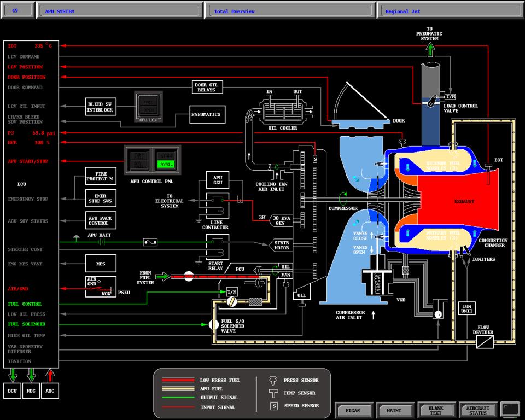
Task: Click the flow divider symbol
Action: (485, 342)
